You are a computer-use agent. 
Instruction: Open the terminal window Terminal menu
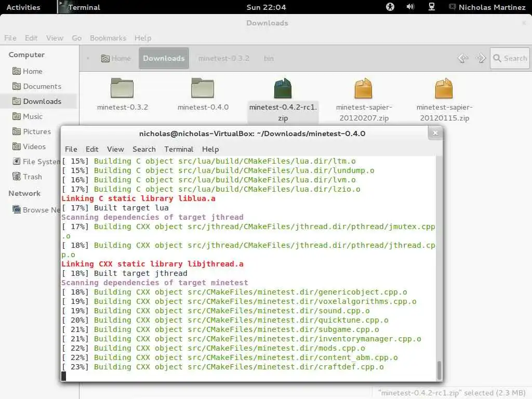click(179, 149)
